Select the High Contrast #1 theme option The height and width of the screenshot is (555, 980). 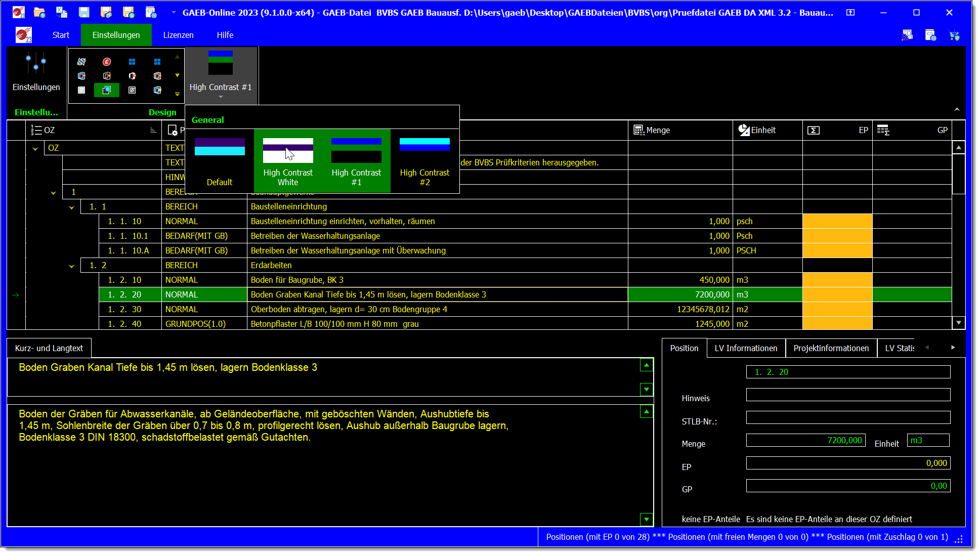(356, 161)
